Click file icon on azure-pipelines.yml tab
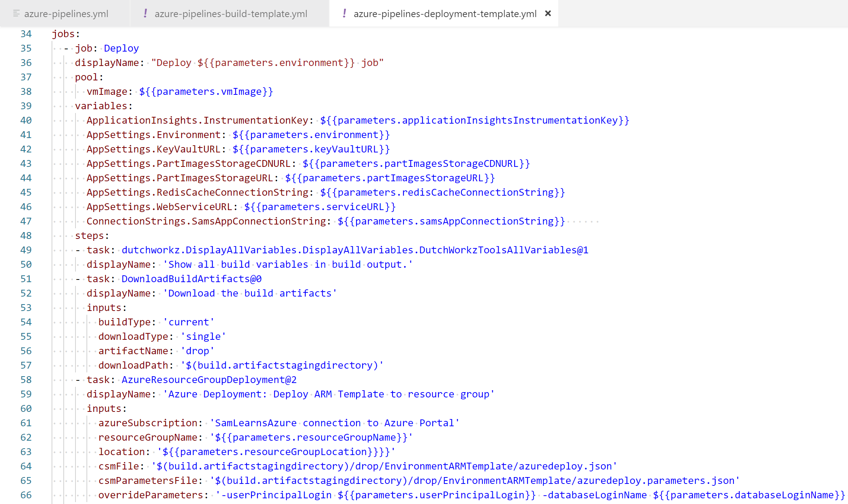The height and width of the screenshot is (504, 848). click(16, 14)
